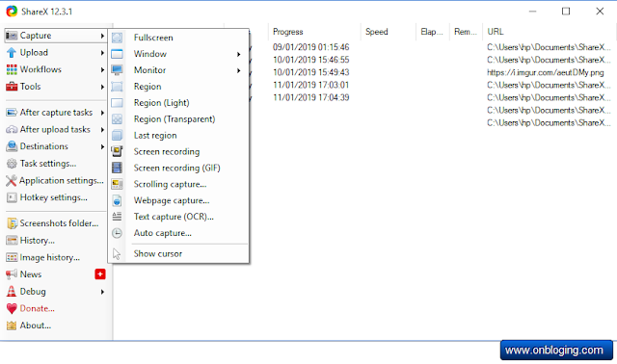Screen dimensions: 617x364
Task: Expand the Workflows menu arrow
Action: [102, 70]
